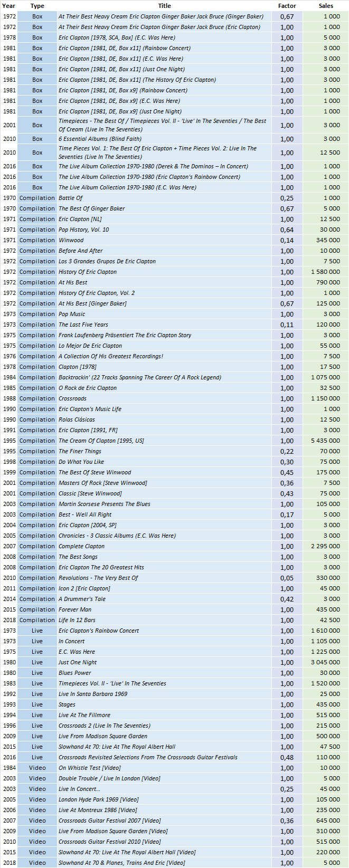Screen dimensions: 349x868
Task: Click 'The Best Songs' title
Action: click(x=78, y=557)
